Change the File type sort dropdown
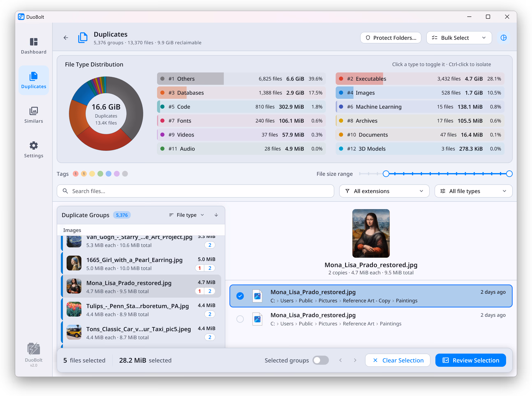532x396 pixels. click(x=186, y=215)
